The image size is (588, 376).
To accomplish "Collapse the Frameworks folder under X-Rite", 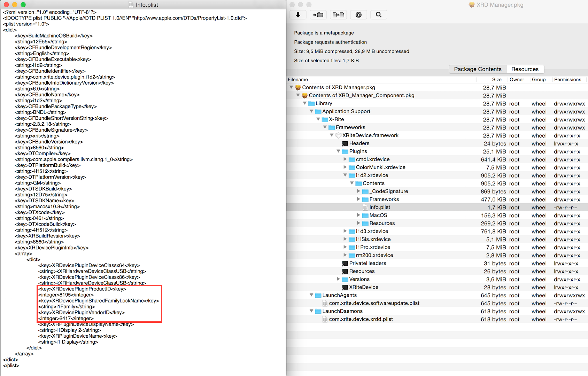I will point(325,127).
